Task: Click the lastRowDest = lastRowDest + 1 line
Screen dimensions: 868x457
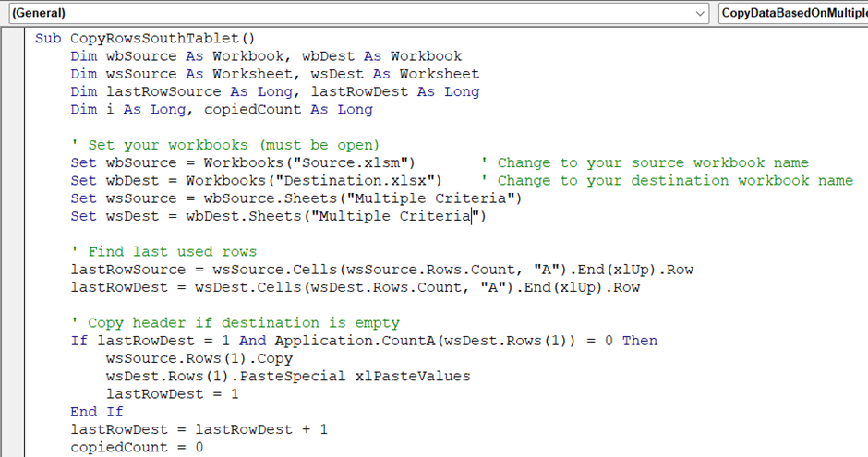Action: pyautogui.click(x=199, y=429)
